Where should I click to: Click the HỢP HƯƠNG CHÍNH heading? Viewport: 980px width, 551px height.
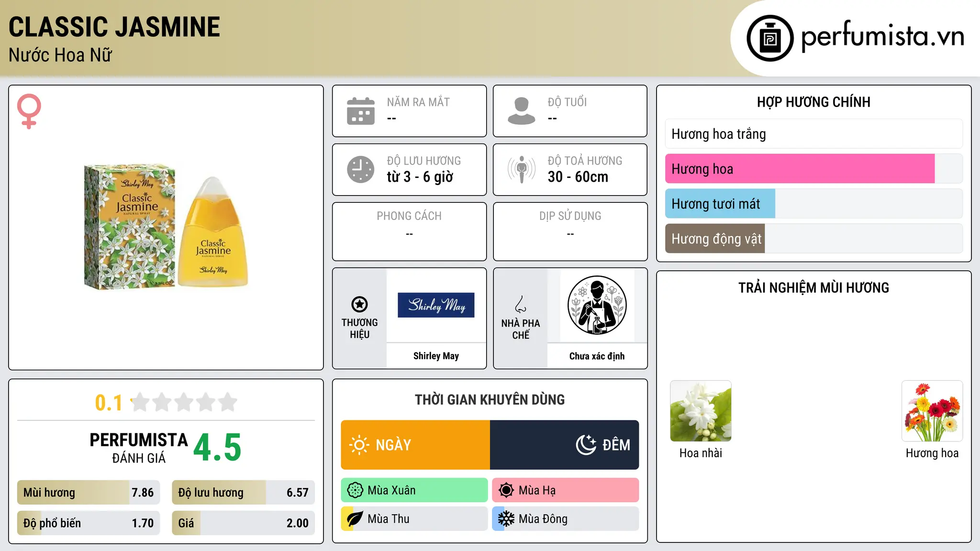pyautogui.click(x=814, y=102)
